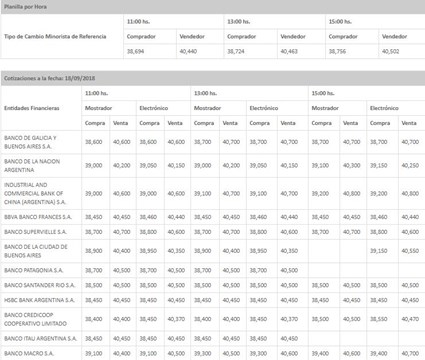This screenshot has width=425, height=360.
Task: Click '11:00 hs.' header in the Cotizaciones table
Action: click(96, 93)
